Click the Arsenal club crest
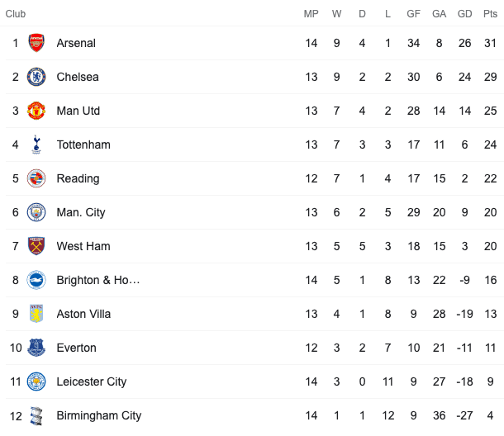This screenshot has width=504, height=436. coord(36,43)
